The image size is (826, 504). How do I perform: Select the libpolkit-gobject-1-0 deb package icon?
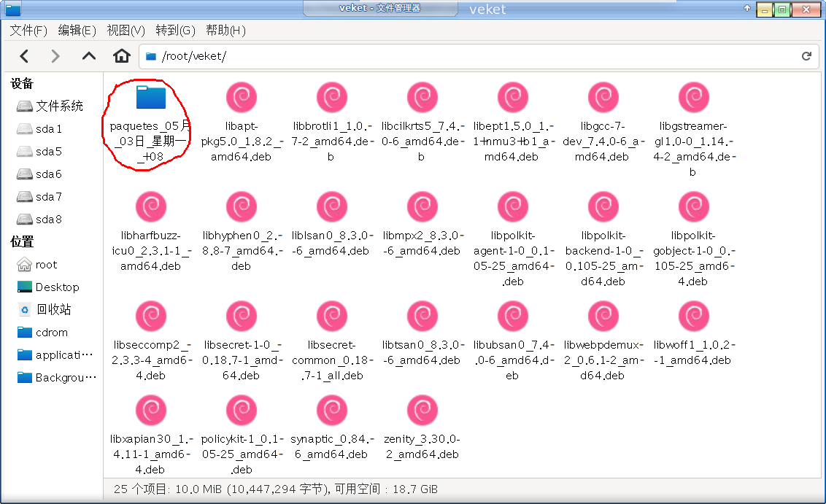click(x=694, y=206)
